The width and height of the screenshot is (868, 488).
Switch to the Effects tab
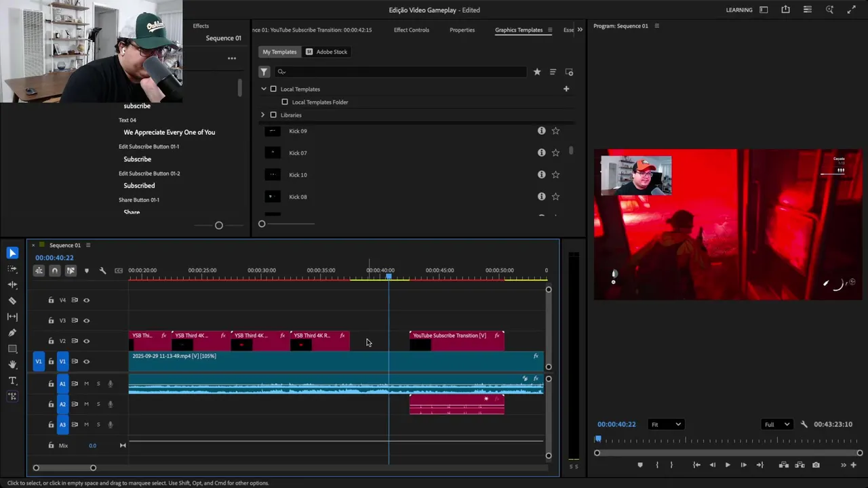(x=201, y=26)
